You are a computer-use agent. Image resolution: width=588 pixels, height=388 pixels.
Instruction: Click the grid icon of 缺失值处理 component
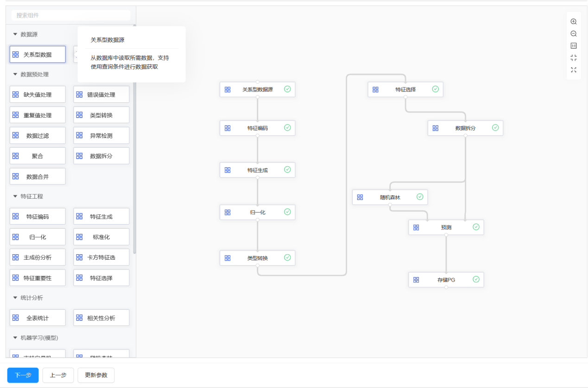coord(16,94)
